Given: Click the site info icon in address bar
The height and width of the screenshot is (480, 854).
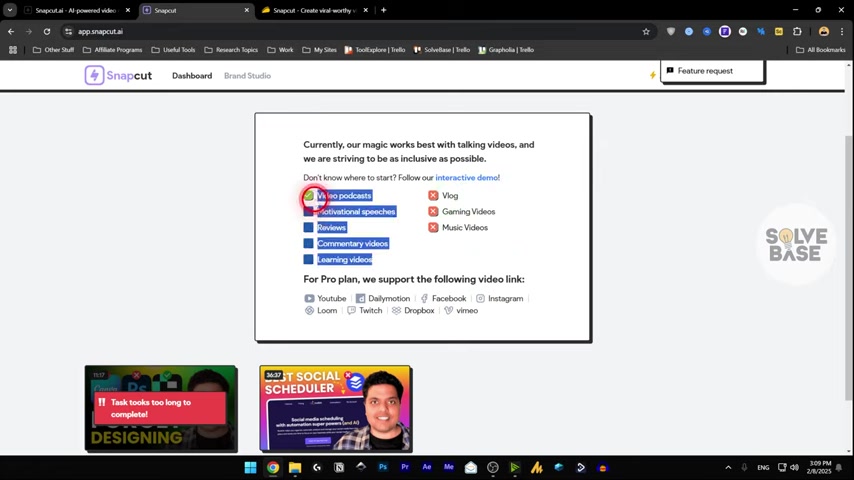Looking at the screenshot, I should point(68,32).
